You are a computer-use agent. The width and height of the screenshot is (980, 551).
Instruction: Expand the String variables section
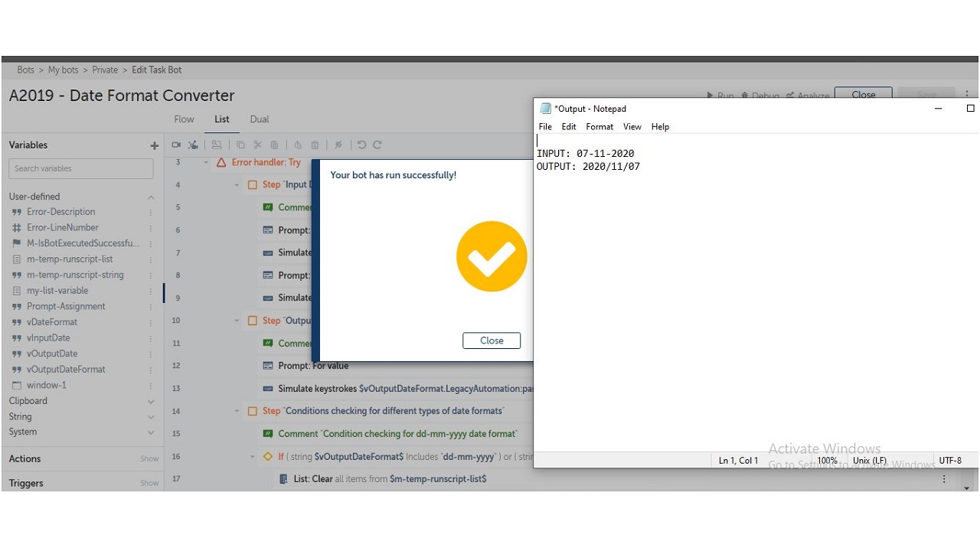tap(151, 417)
